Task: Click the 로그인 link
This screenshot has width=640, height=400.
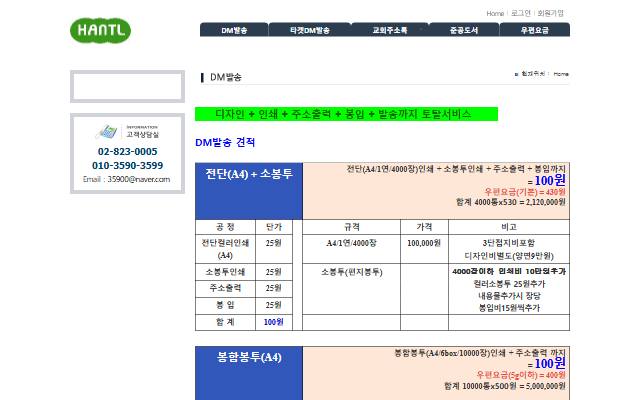Action: [x=521, y=13]
